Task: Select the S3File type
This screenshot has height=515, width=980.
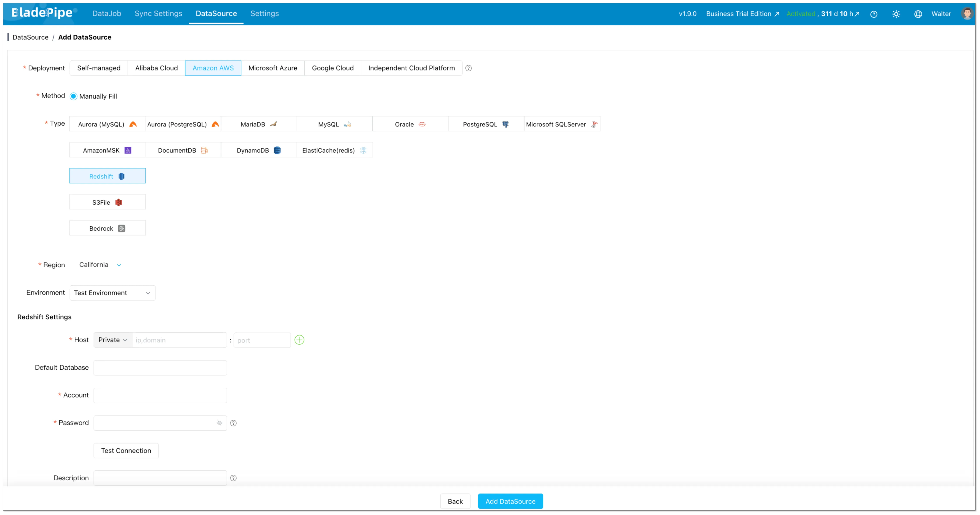Action: [107, 202]
